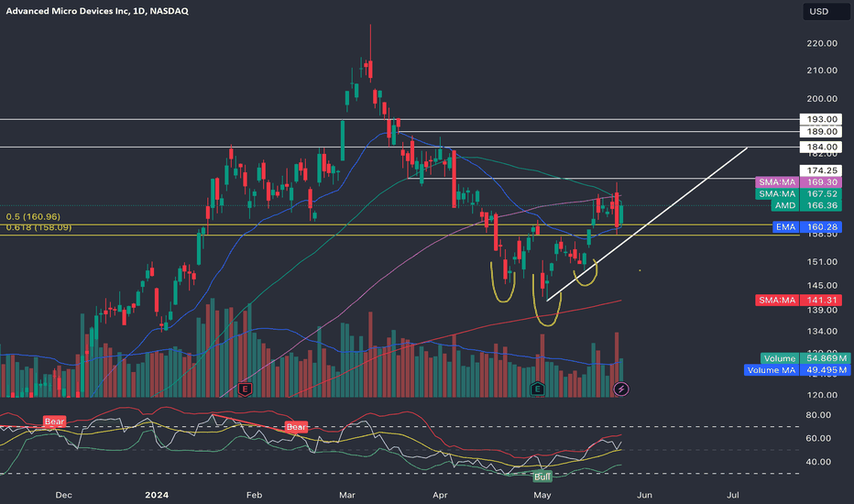Click the 184.00 price line label
This screenshot has height=504, width=854.
pos(821,148)
